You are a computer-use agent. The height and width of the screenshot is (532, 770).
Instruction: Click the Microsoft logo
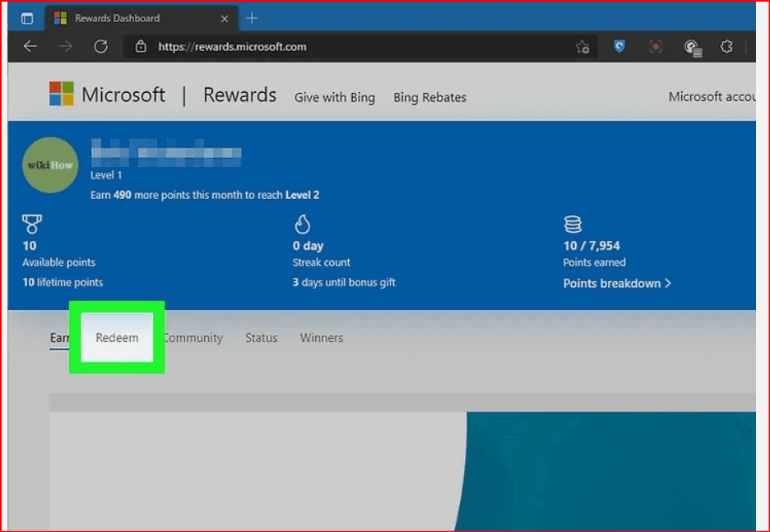(62, 94)
